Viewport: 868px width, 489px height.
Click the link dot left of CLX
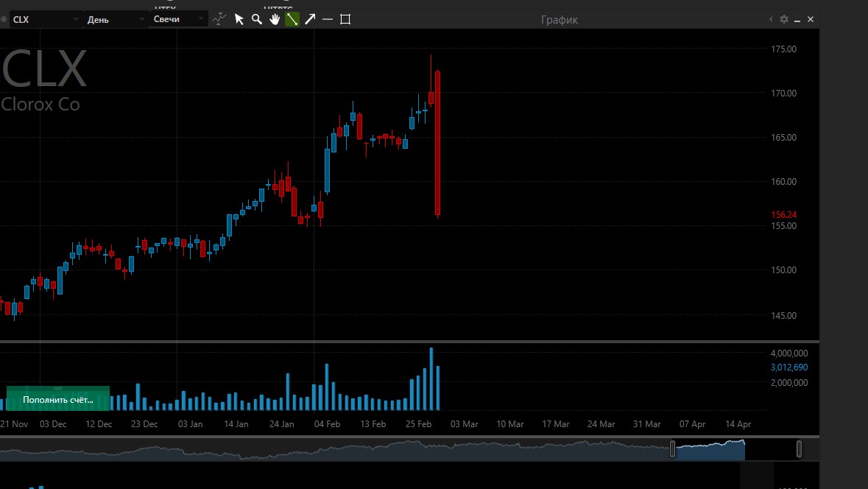4,19
